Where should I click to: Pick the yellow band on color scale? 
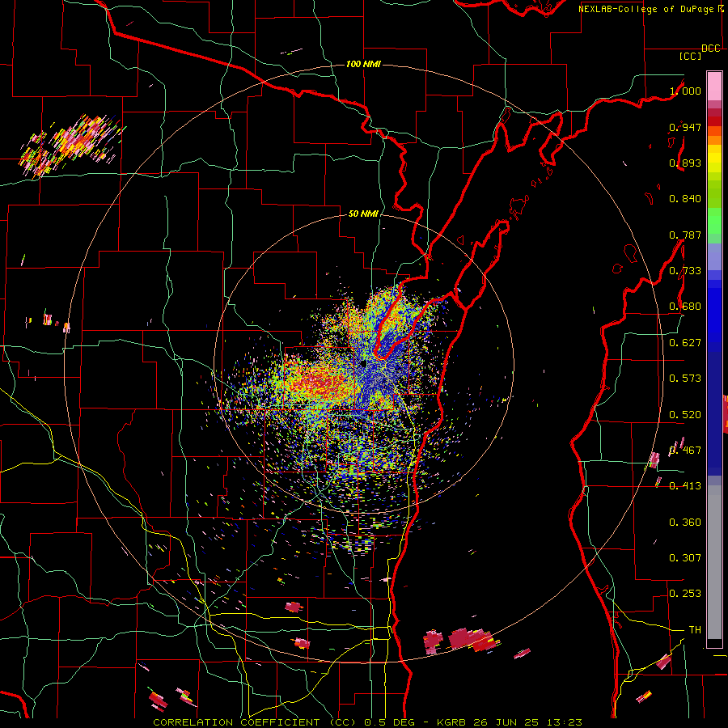pyautogui.click(x=714, y=163)
